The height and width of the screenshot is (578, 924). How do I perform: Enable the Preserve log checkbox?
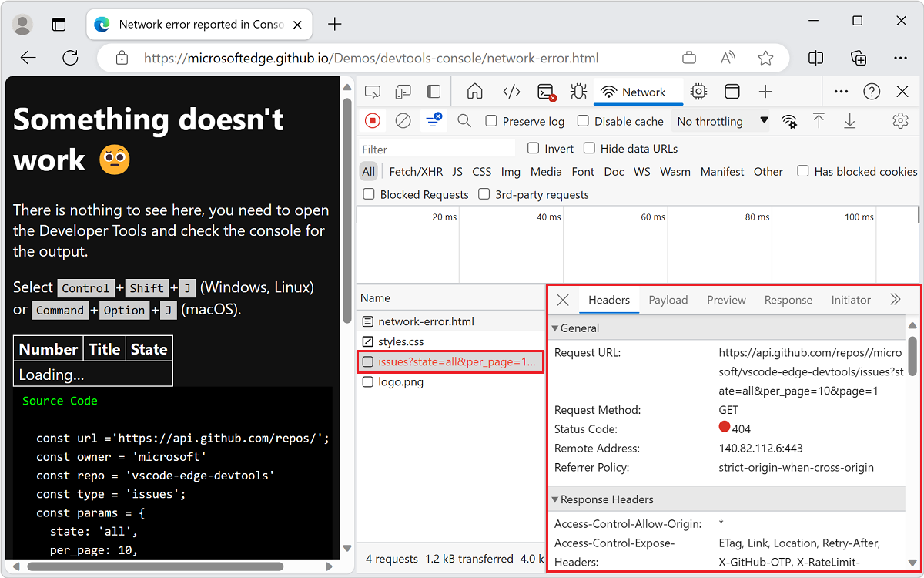(490, 121)
